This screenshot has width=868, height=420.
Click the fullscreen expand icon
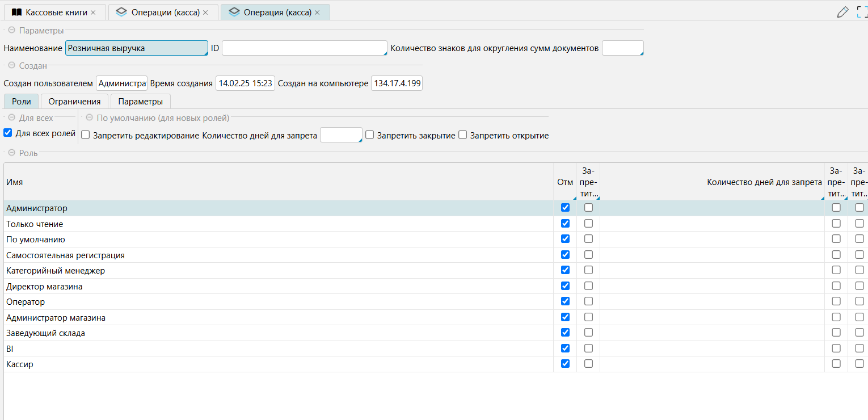[862, 12]
